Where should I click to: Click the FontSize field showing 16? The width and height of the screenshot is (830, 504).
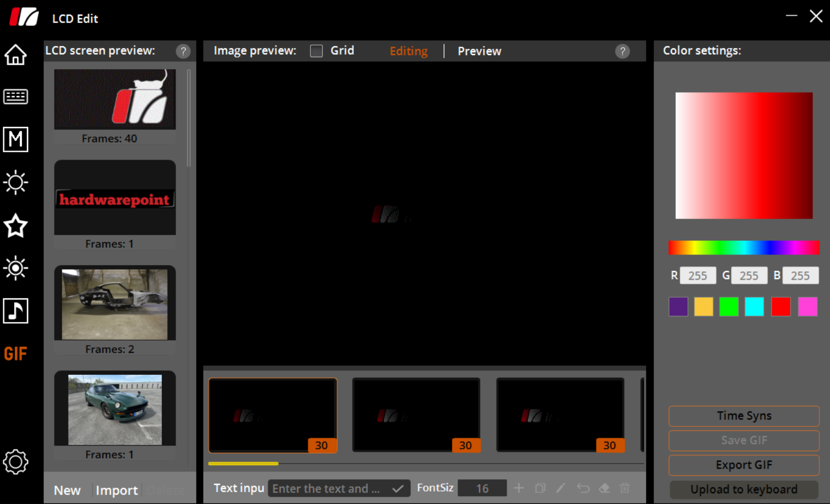tap(482, 488)
